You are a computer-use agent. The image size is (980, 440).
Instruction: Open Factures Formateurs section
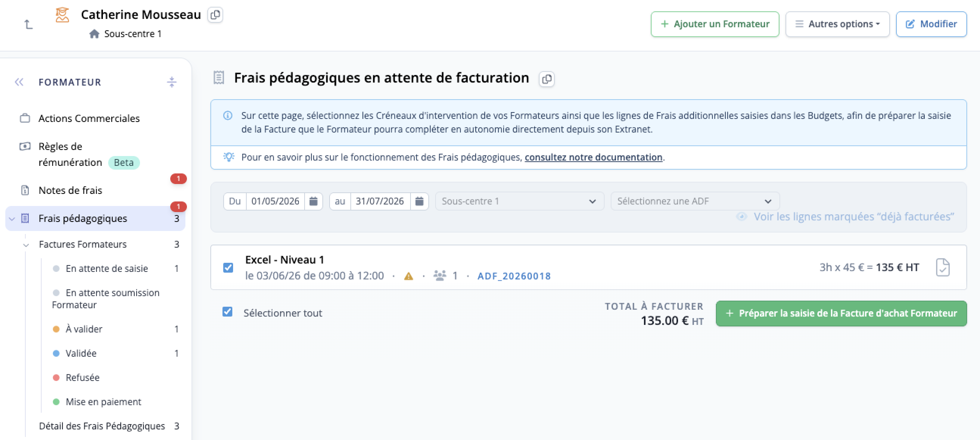82,244
